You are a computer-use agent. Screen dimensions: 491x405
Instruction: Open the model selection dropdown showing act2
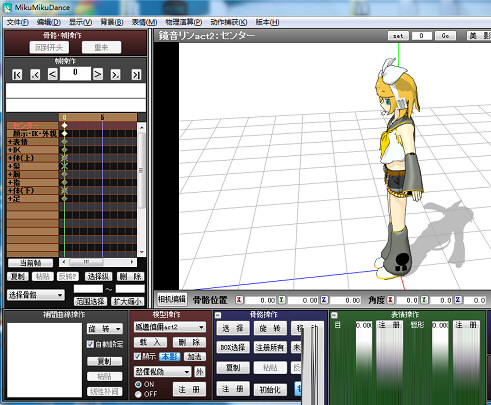click(170, 327)
